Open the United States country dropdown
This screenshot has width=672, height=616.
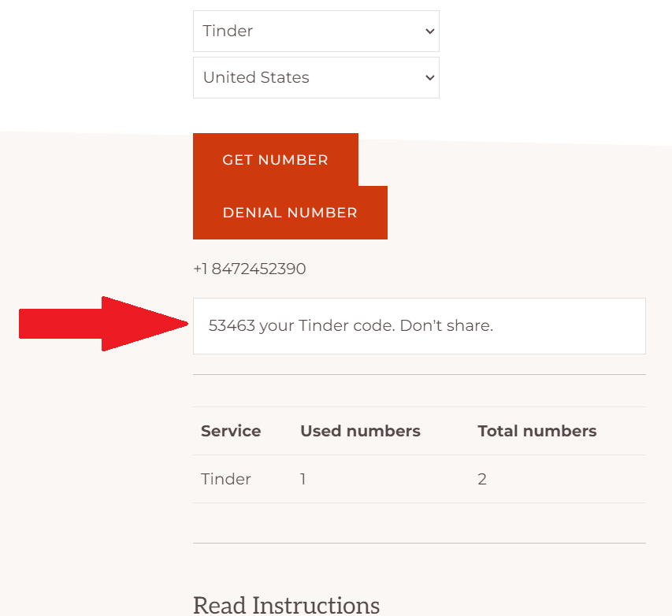tap(315, 78)
